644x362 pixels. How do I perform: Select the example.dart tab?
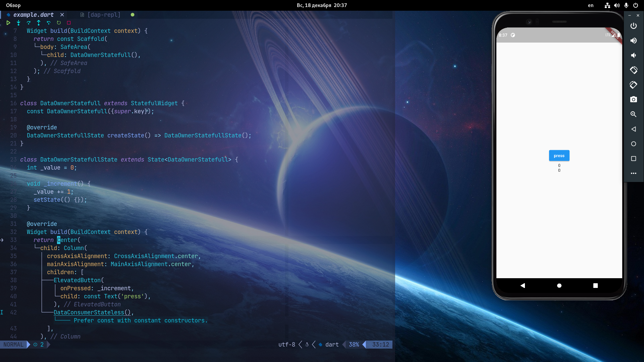pos(33,15)
